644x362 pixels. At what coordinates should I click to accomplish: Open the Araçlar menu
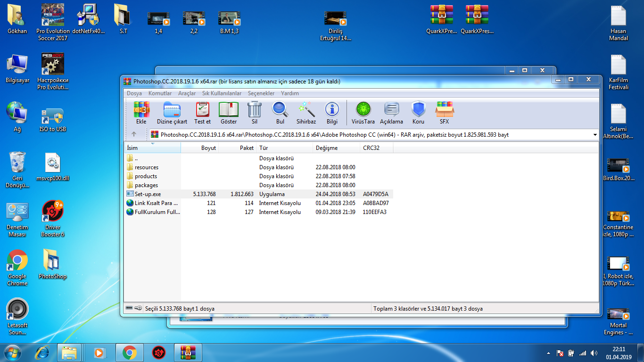point(187,93)
